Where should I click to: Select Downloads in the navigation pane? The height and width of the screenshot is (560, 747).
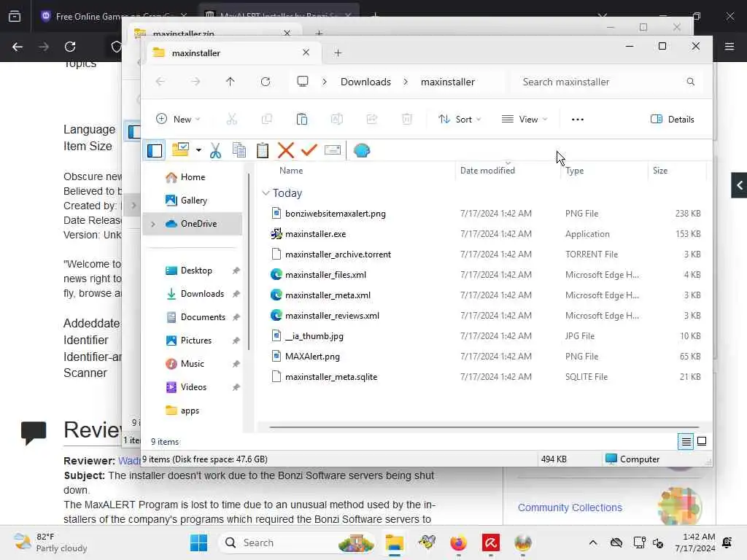194,294
